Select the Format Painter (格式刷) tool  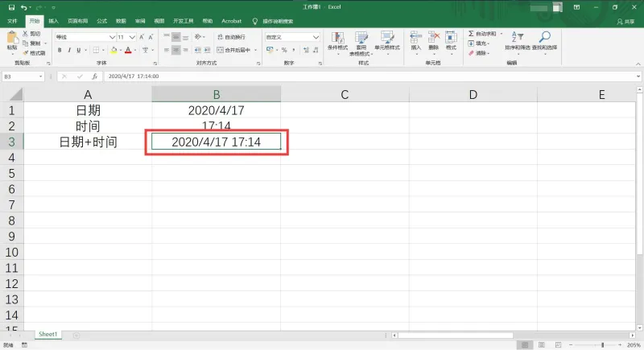click(34, 53)
